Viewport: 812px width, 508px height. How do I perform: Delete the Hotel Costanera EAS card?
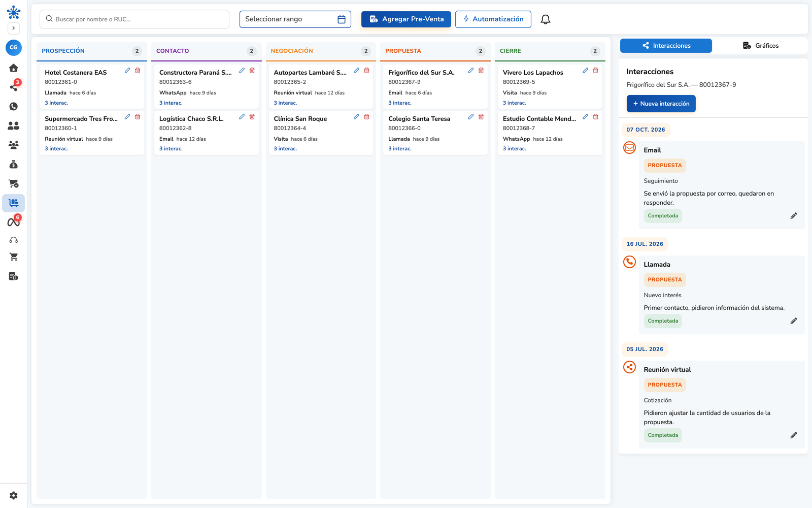click(x=138, y=71)
